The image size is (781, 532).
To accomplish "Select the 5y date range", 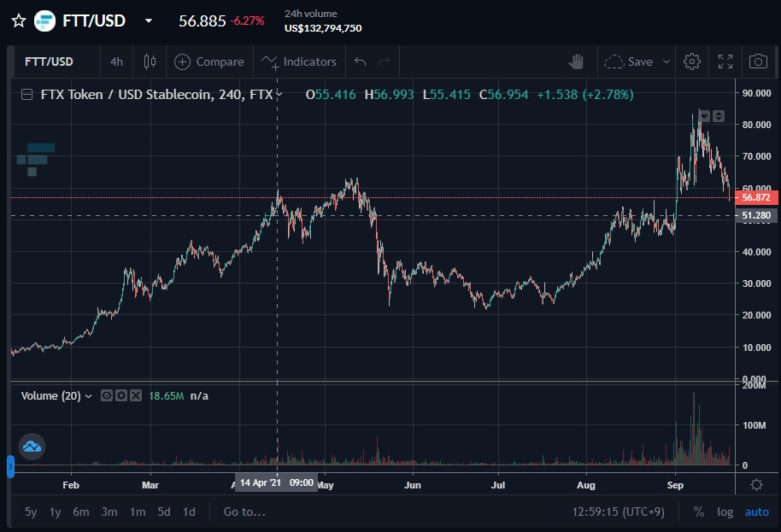I will pyautogui.click(x=31, y=512).
